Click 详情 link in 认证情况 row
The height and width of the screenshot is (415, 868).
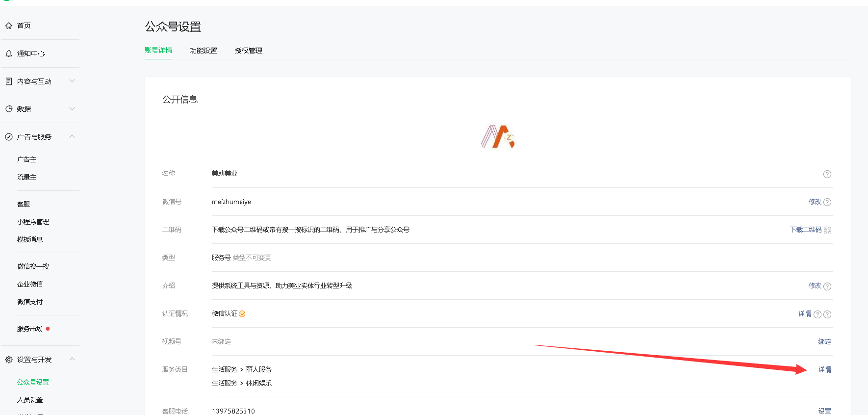point(805,313)
